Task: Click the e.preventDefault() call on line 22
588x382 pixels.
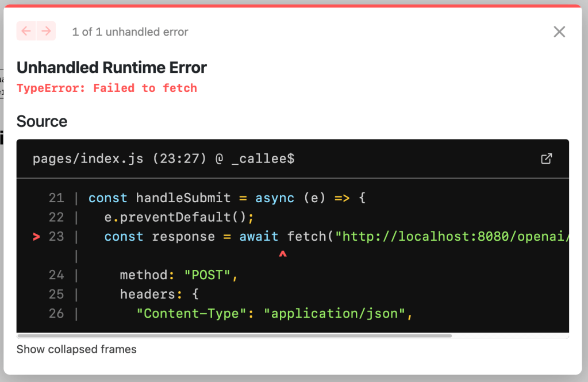Action: click(x=179, y=217)
